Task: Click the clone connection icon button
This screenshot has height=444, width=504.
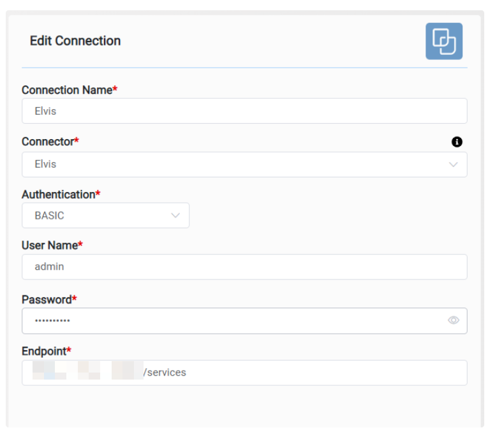Action: pos(443,41)
